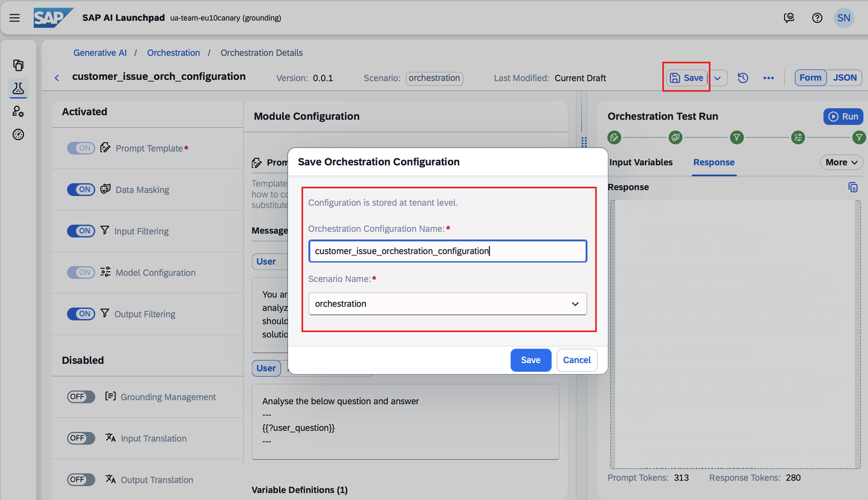This screenshot has height=500, width=868.
Task: Click the Data Masking mask icon in Activated list
Action: pos(105,189)
